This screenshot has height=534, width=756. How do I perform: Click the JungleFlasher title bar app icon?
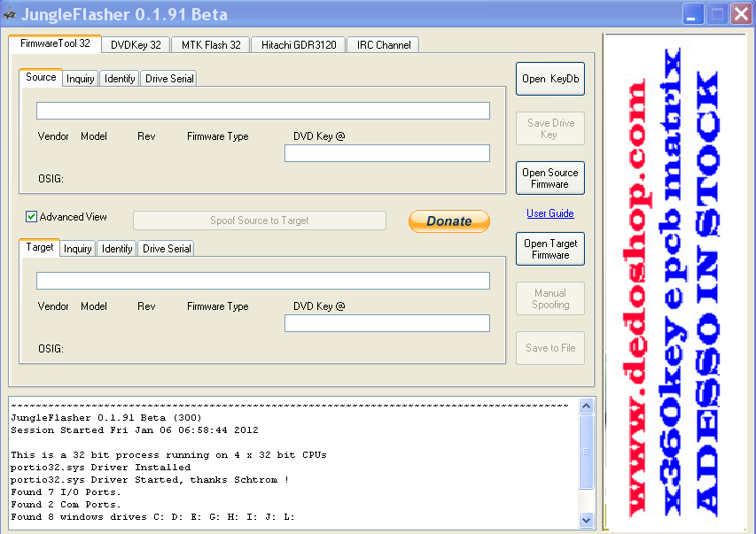pos(11,14)
